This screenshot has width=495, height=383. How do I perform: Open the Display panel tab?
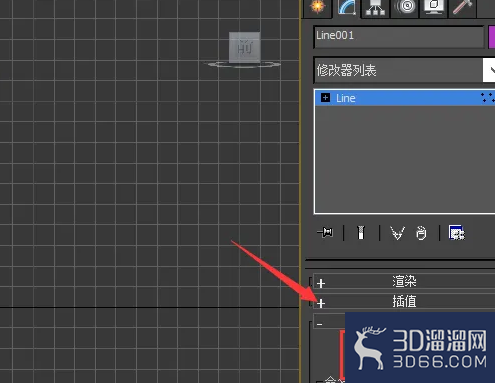433,7
